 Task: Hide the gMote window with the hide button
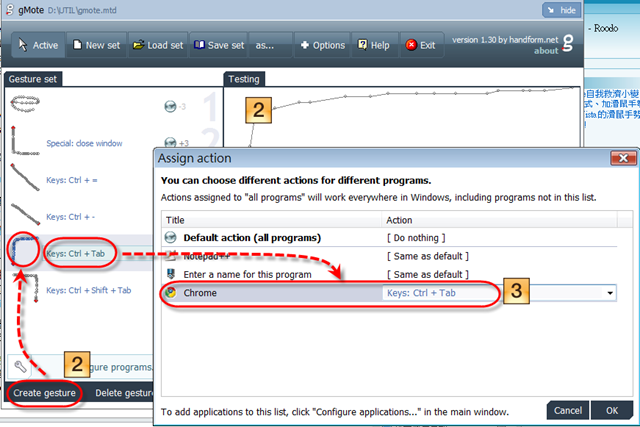point(562,10)
